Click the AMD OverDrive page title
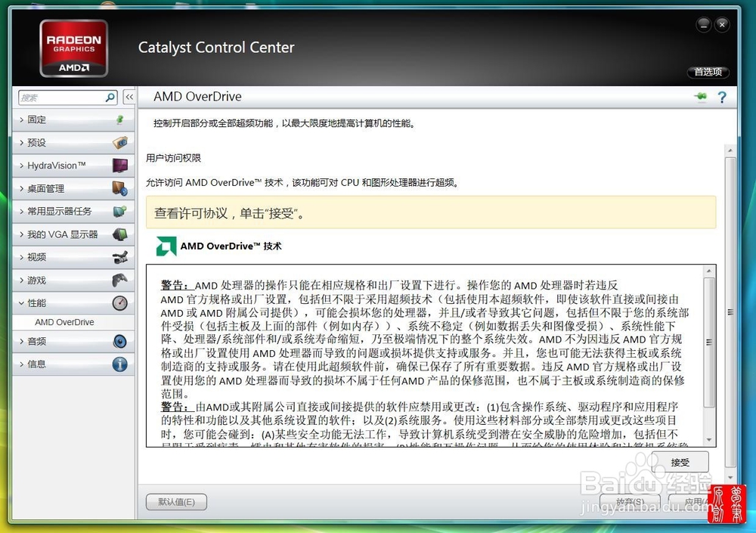This screenshot has height=533, width=756. (197, 97)
